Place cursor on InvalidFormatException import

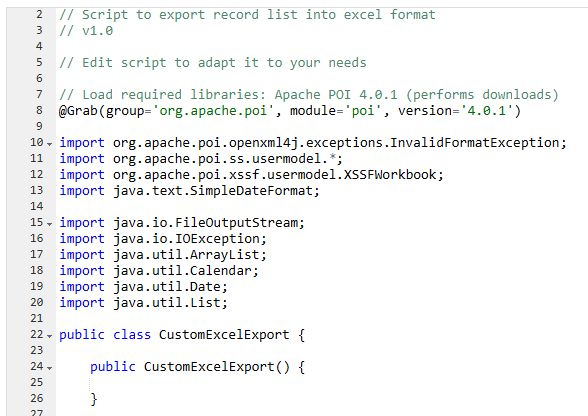click(474, 143)
